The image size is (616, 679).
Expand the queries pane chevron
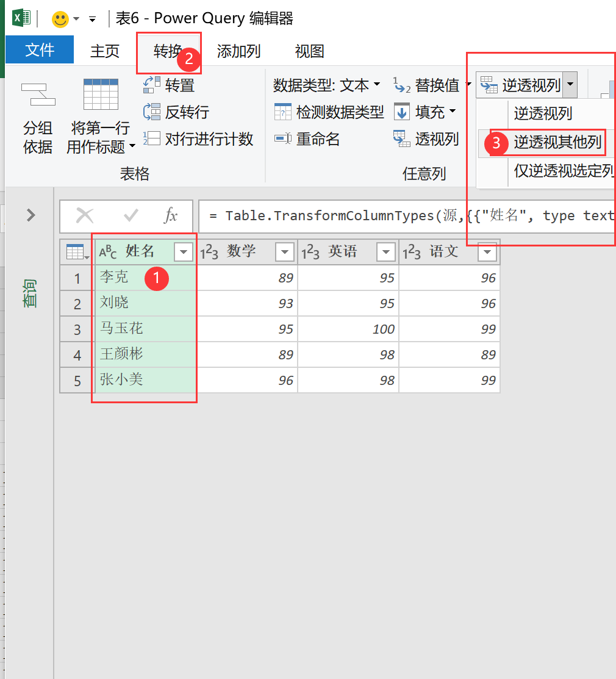tap(30, 215)
